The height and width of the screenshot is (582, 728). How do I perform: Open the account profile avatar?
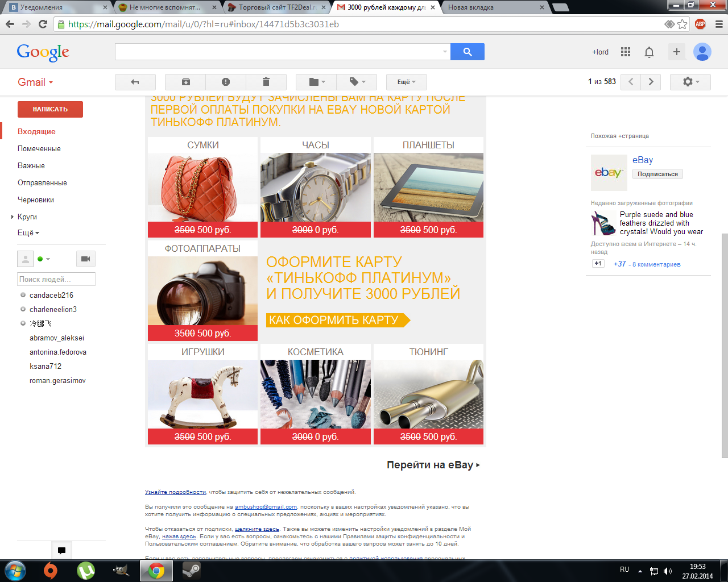point(702,52)
